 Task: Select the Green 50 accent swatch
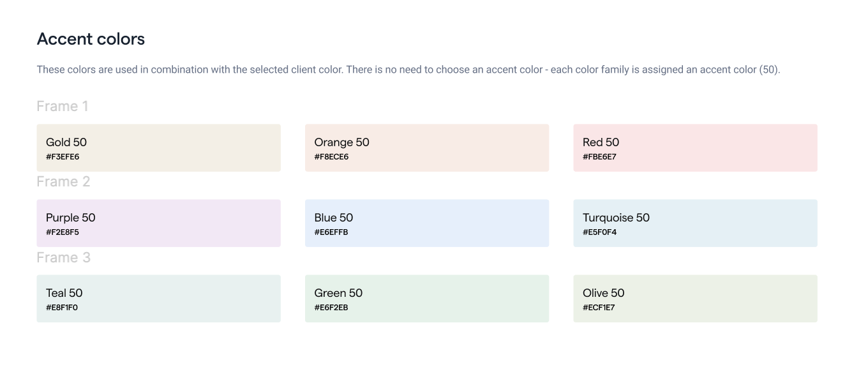426,298
